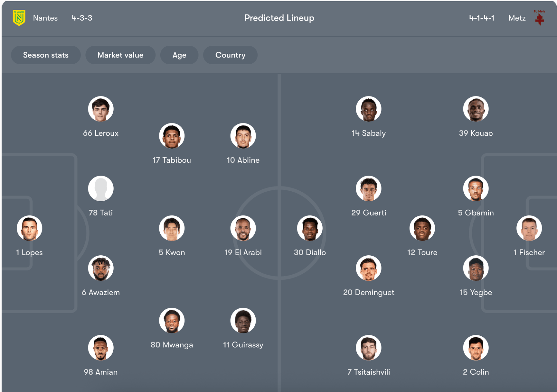This screenshot has height=392, width=557.
Task: Click the 66 Leroux name label
Action: pos(101,133)
